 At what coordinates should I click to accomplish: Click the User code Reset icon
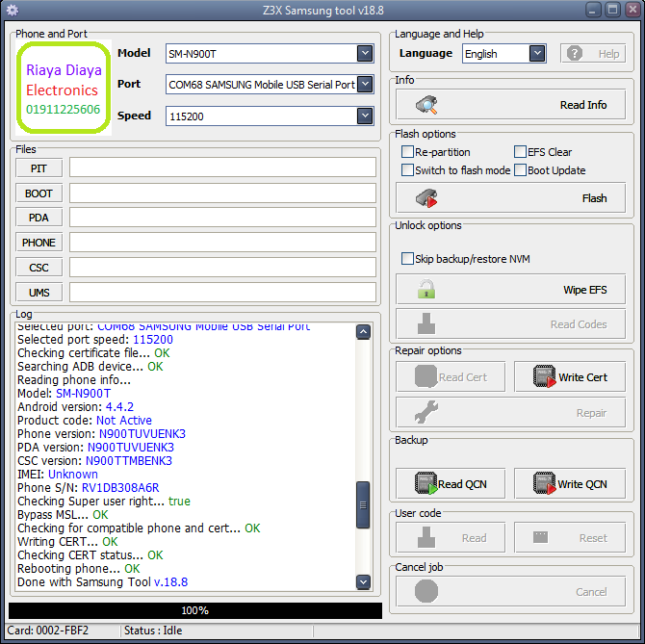(x=540, y=537)
